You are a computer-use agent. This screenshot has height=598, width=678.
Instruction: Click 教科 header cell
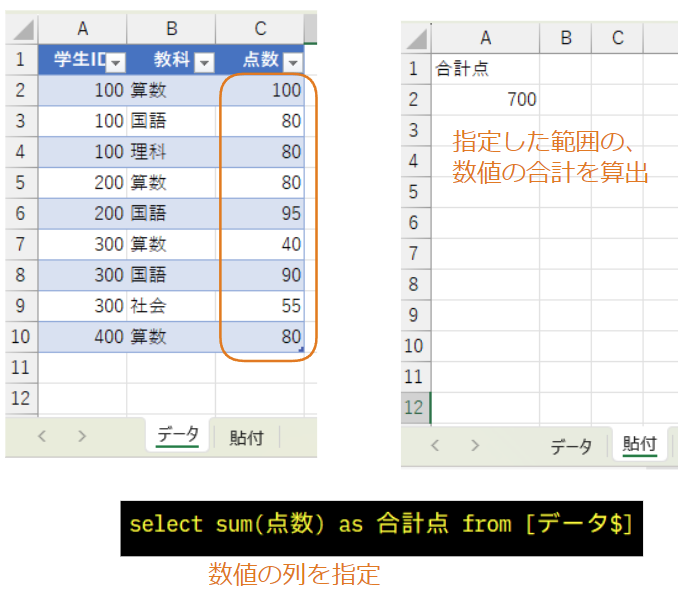coord(171,60)
